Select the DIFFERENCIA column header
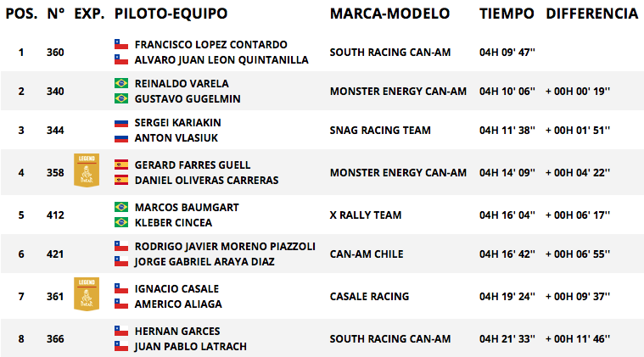Viewport: 644px width, 357px height. click(592, 14)
